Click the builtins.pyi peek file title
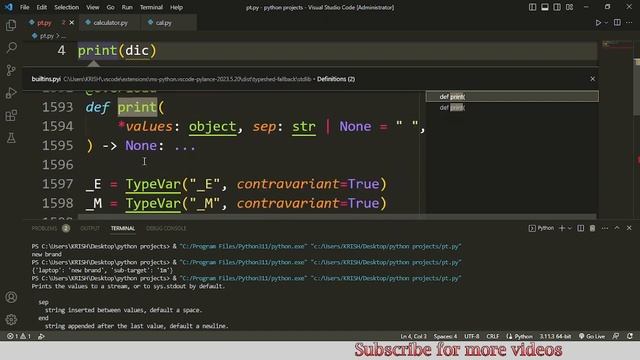This screenshot has height=360, width=640. (x=46, y=79)
